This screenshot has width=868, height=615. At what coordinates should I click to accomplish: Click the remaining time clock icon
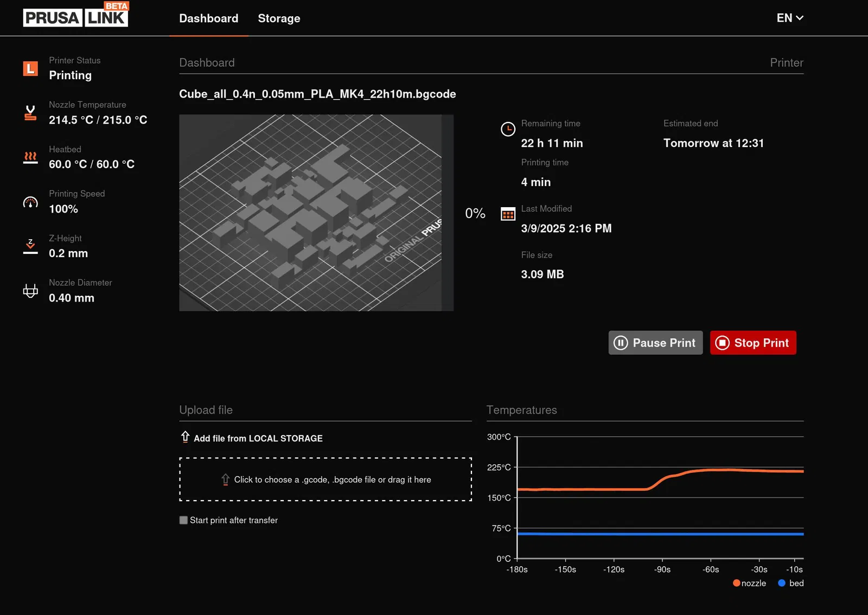508,129
